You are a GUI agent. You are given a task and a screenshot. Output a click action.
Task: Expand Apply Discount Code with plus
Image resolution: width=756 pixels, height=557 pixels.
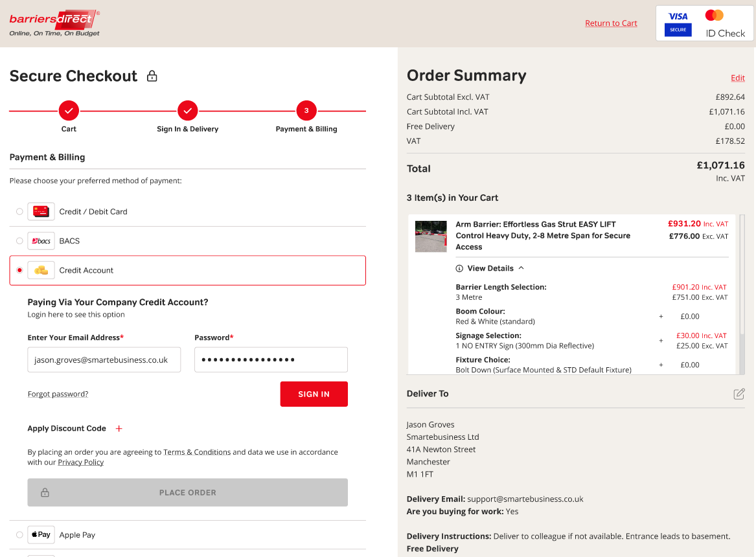[x=119, y=429]
